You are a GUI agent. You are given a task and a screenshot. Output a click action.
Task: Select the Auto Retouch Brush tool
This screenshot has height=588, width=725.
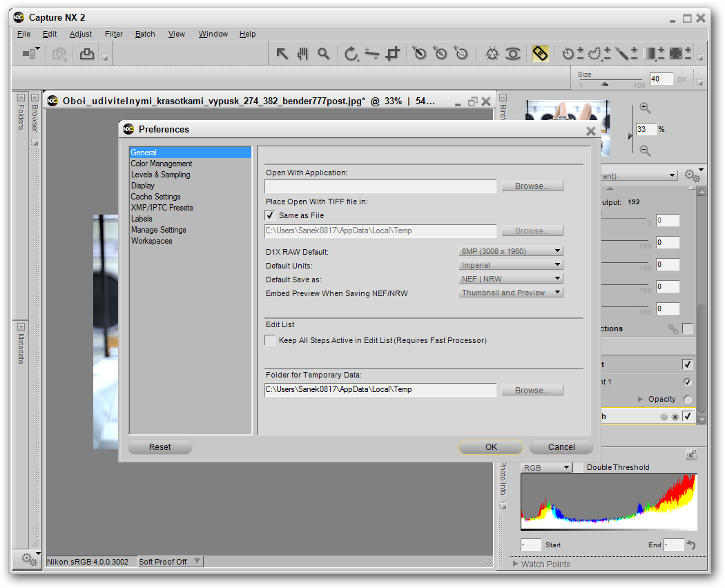pos(541,54)
